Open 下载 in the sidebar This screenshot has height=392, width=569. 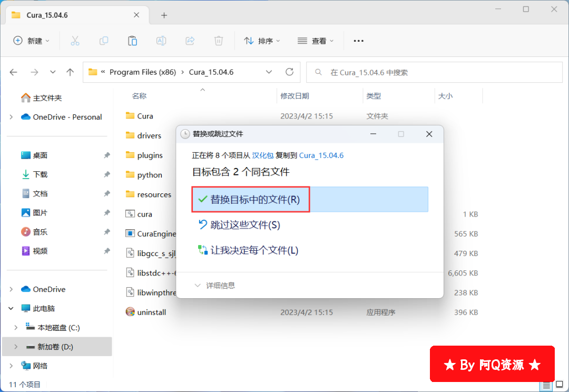(34, 174)
